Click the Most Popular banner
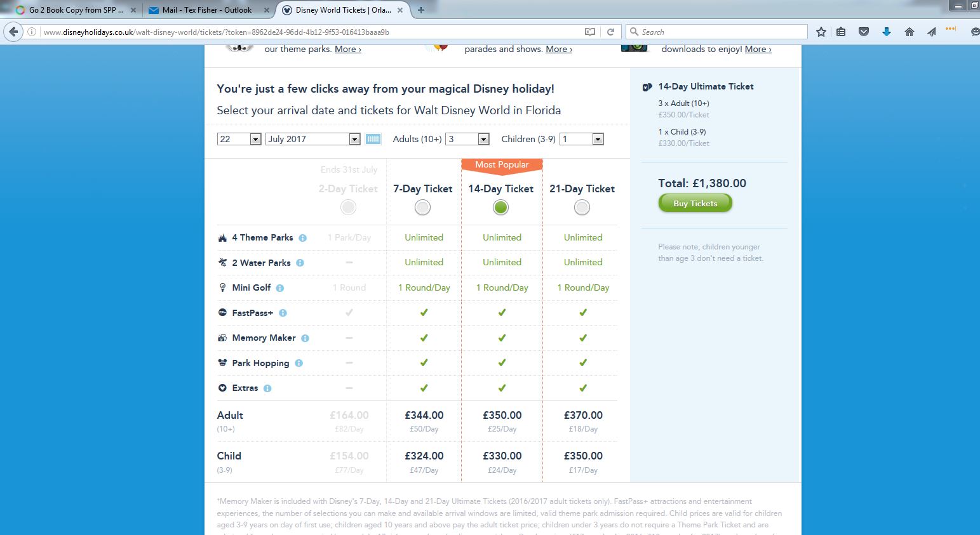 pyautogui.click(x=502, y=165)
